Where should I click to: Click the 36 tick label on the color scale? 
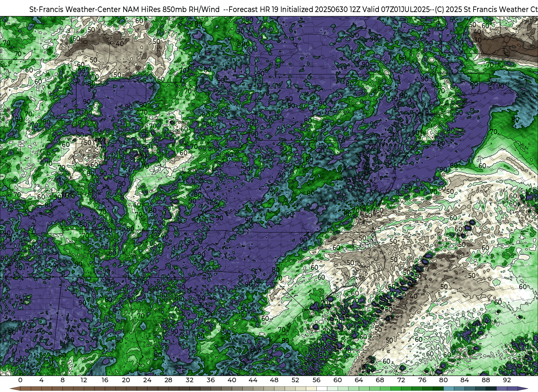coord(211,380)
